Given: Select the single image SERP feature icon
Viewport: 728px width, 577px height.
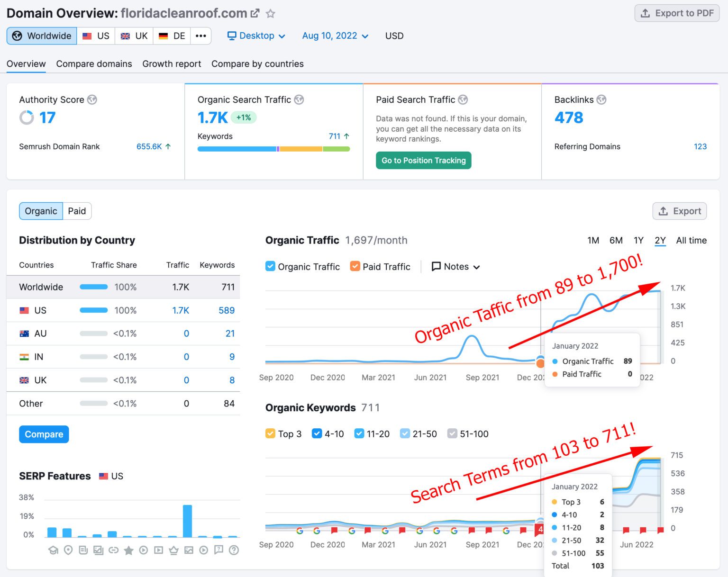Looking at the screenshot, I should (189, 550).
